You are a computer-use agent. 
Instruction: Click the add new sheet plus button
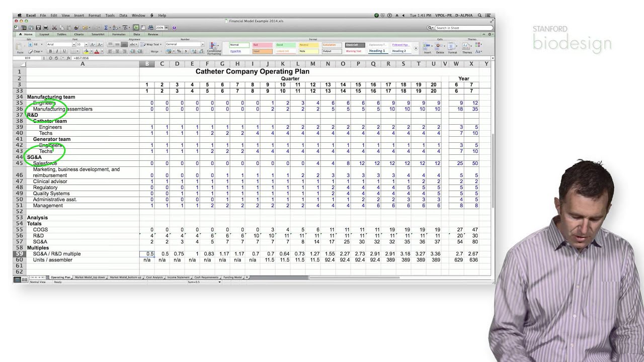coord(247,277)
